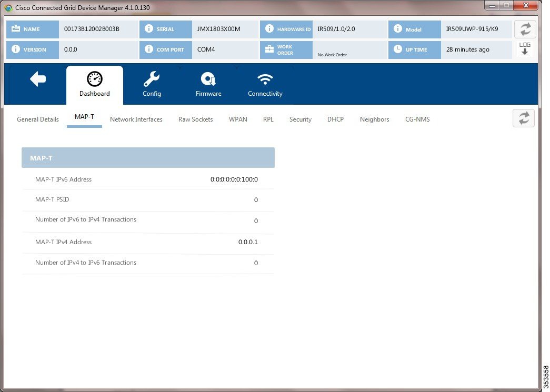Click the MAP-T IPv6 address value 0:0:0:0:0:0:100:0
This screenshot has width=550, height=392.
point(234,179)
